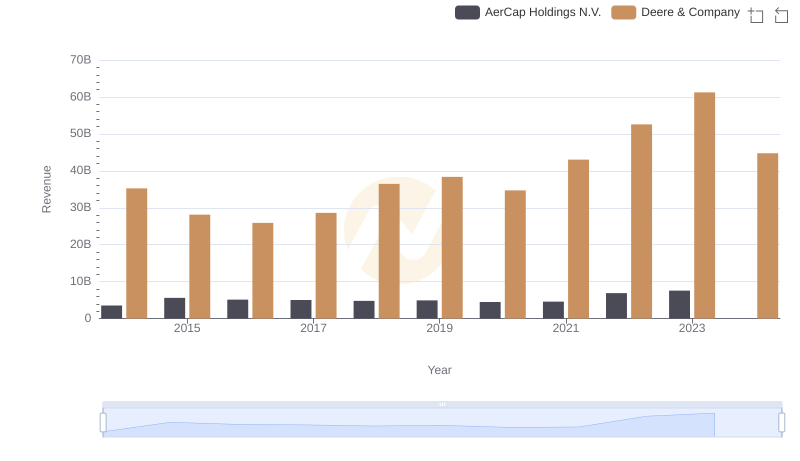Toggle the Deere & Company legend swatch
The width and height of the screenshot is (800, 461).
[623, 12]
